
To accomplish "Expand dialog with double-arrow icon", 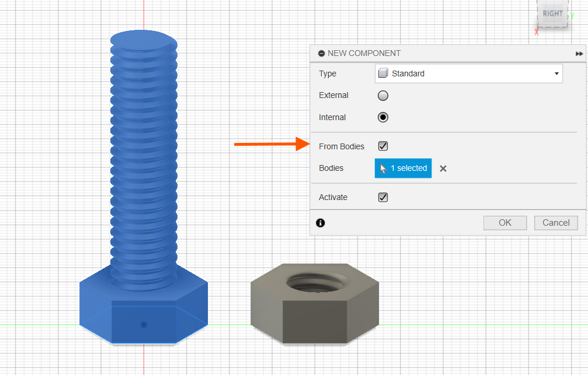I will (579, 54).
